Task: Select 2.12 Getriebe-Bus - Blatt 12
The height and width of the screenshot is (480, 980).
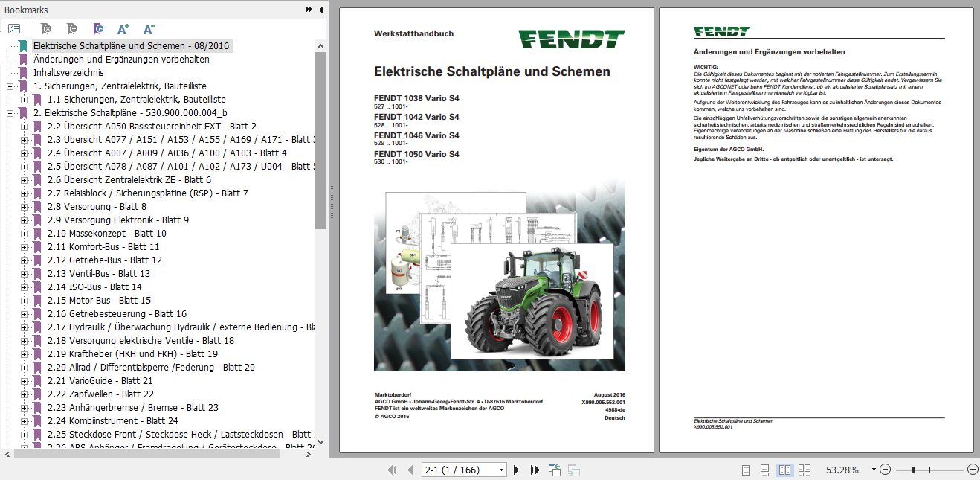Action: [x=104, y=260]
